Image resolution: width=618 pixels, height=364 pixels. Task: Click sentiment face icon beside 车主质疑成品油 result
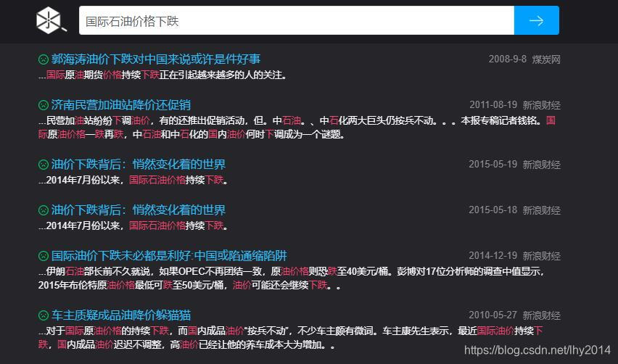(x=44, y=315)
